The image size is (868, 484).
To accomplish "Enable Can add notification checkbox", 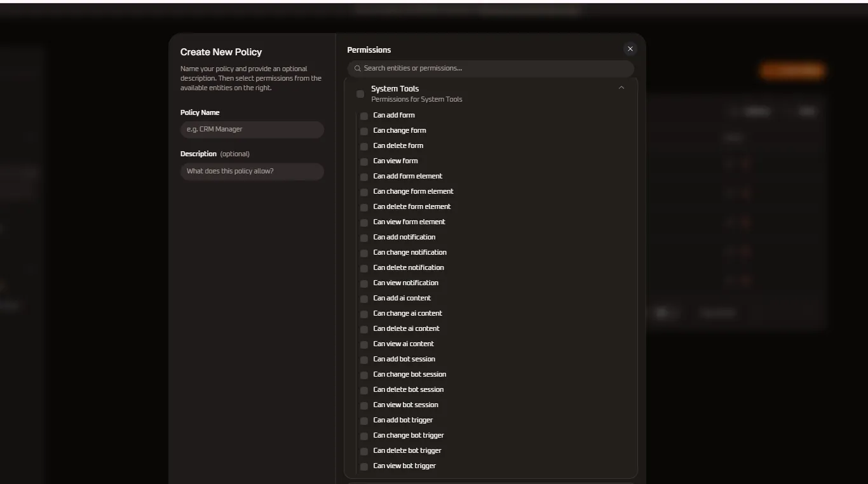I will coord(364,238).
